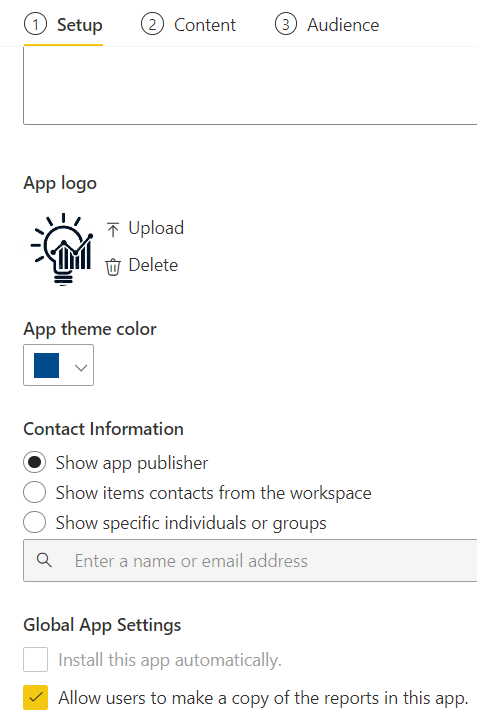Select Show specific individuals or groups
The width and height of the screenshot is (477, 722).
coord(35,522)
